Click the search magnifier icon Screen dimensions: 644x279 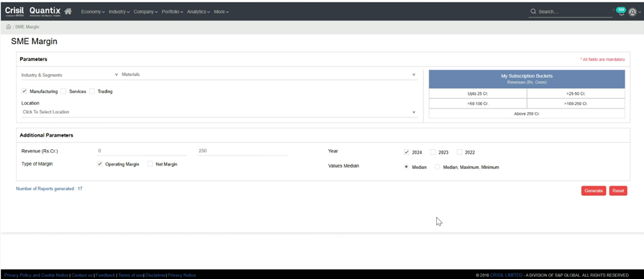click(533, 12)
